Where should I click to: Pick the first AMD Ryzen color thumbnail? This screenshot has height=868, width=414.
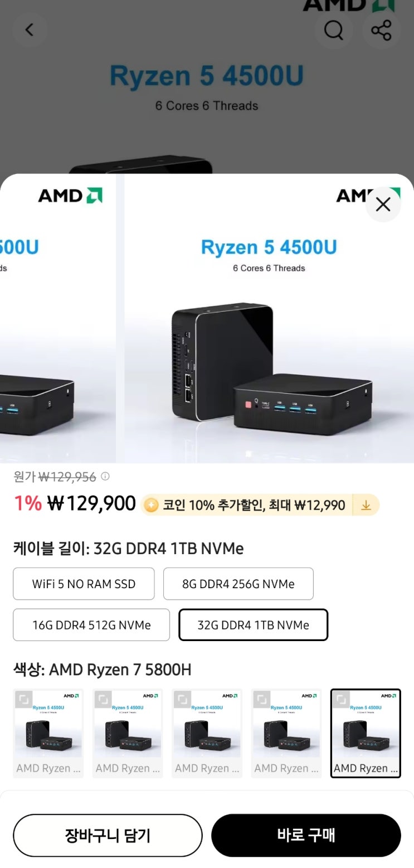pyautogui.click(x=48, y=733)
